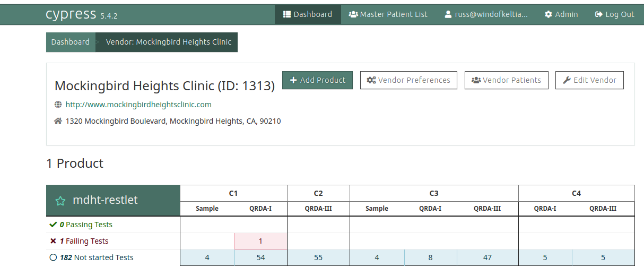Click Log Out
Image resolution: width=644 pixels, height=275 pixels.
click(x=614, y=14)
